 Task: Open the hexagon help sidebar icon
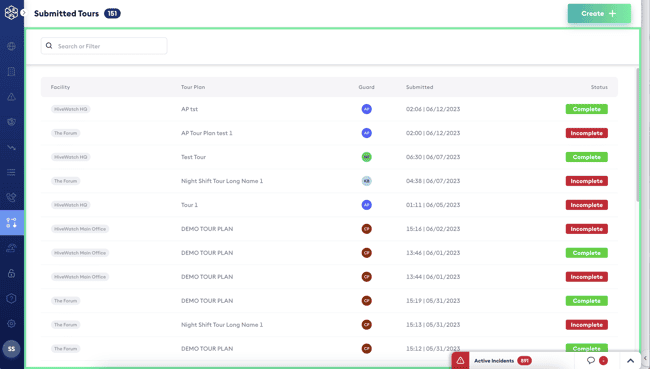point(12,299)
